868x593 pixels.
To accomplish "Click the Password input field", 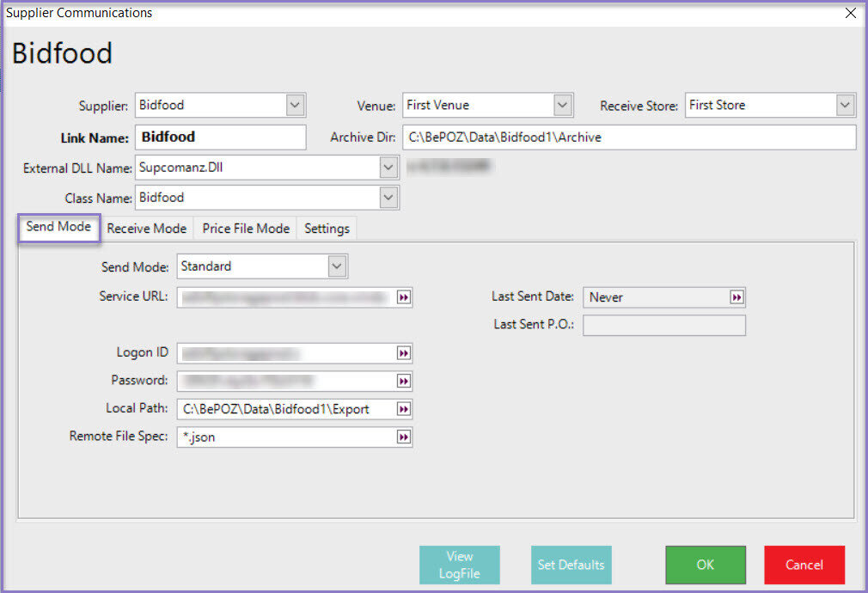I will click(295, 381).
